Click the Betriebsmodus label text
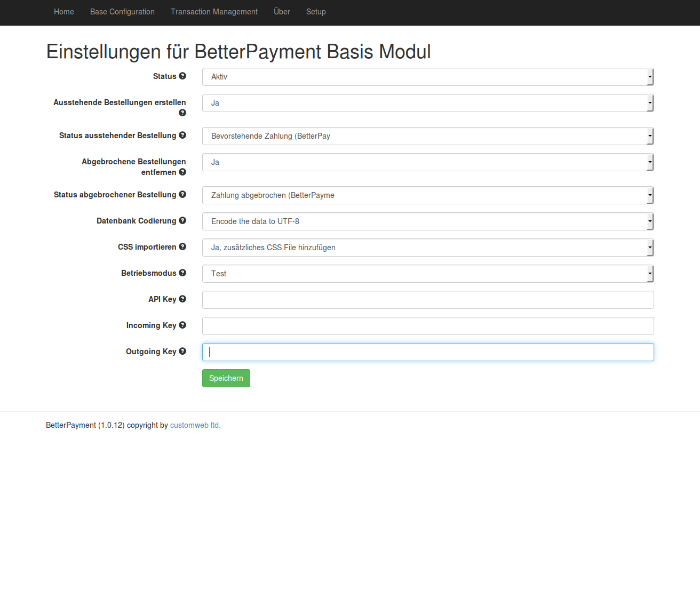700x590 pixels. (148, 273)
